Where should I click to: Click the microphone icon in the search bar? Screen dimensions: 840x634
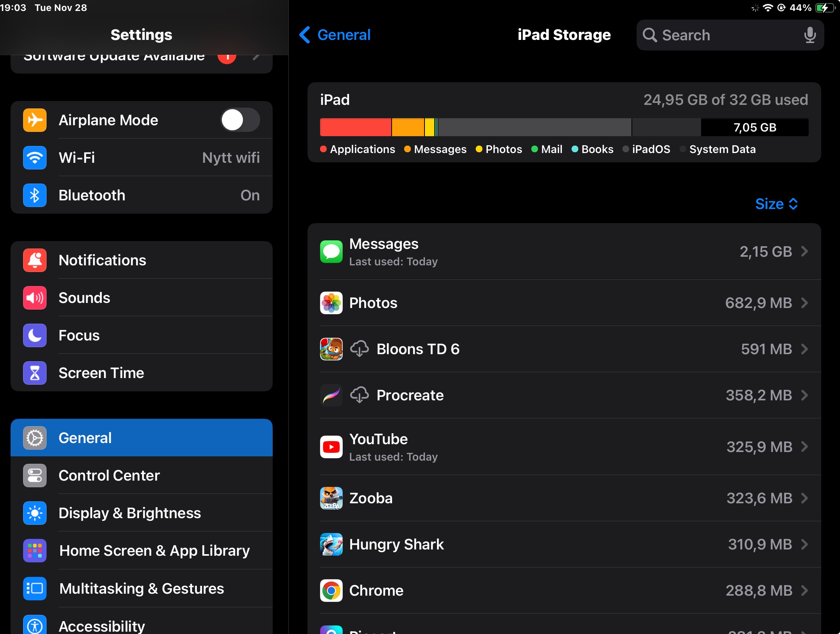coord(810,35)
